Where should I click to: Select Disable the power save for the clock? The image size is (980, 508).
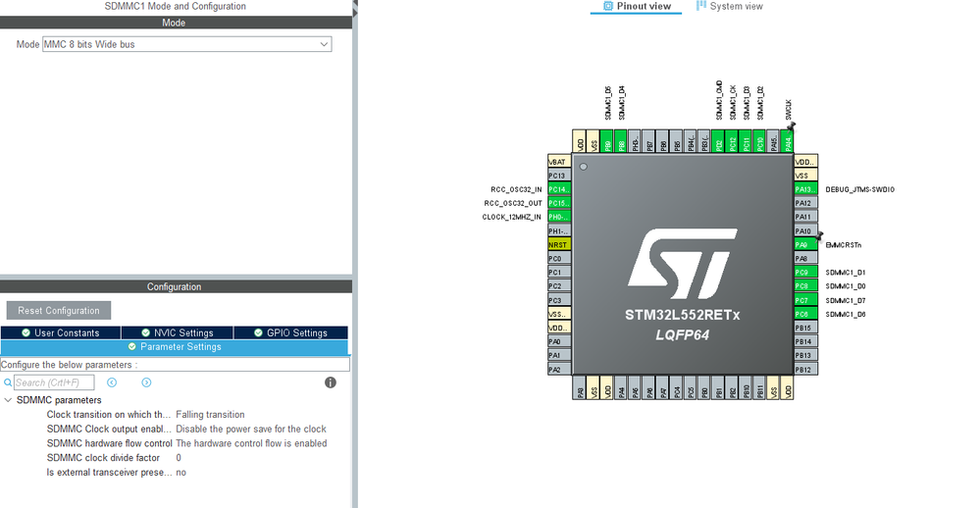[x=250, y=429]
